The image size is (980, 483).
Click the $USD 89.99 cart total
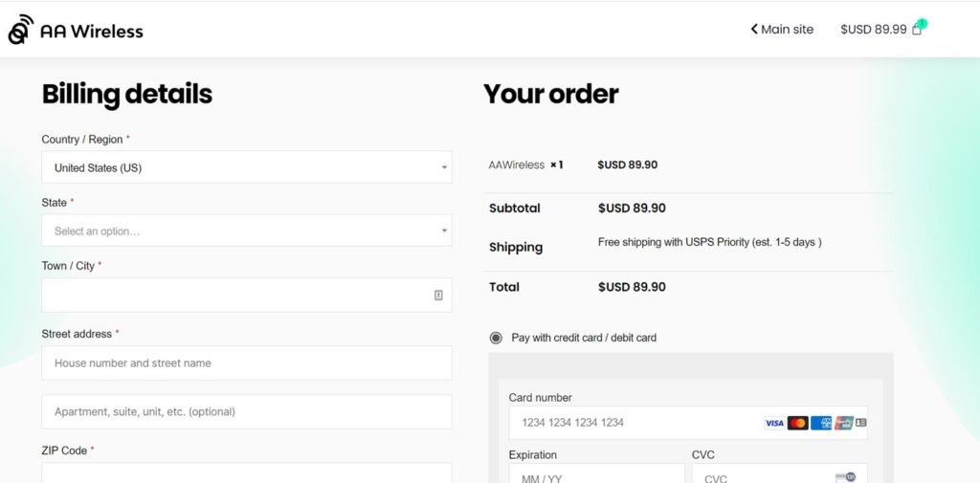tap(873, 30)
